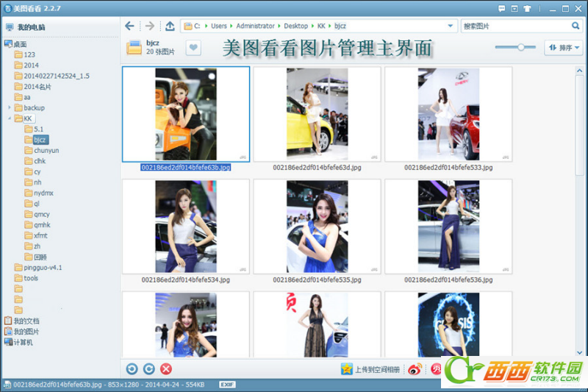Open 我的图片 in the sidebar
Screen dimensions: 588x392
(26, 332)
